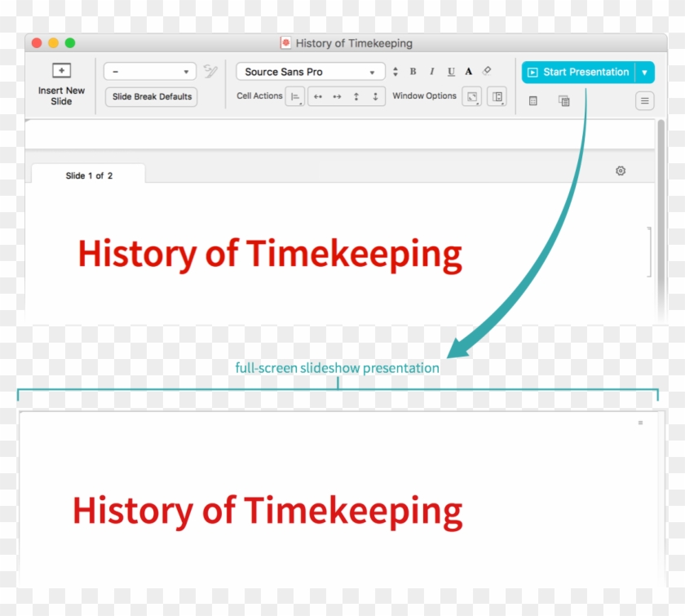Toggle italic text formatting
The image size is (685, 616).
(x=432, y=72)
